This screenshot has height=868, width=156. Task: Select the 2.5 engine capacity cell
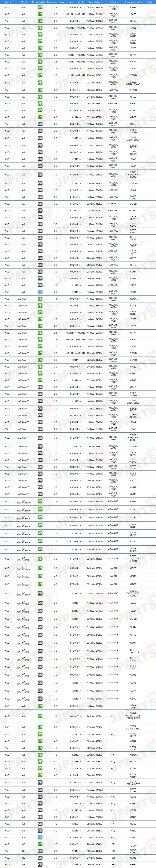tap(56, 706)
